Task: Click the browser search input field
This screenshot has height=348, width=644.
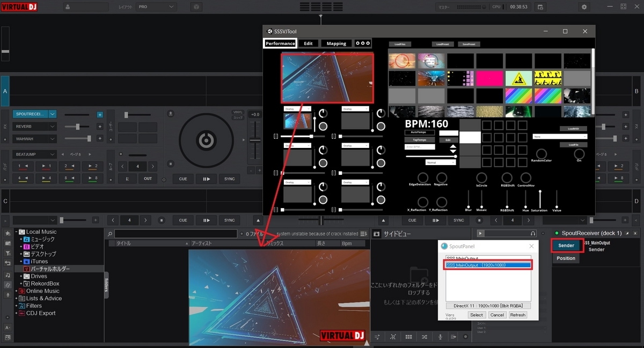Action: point(175,234)
